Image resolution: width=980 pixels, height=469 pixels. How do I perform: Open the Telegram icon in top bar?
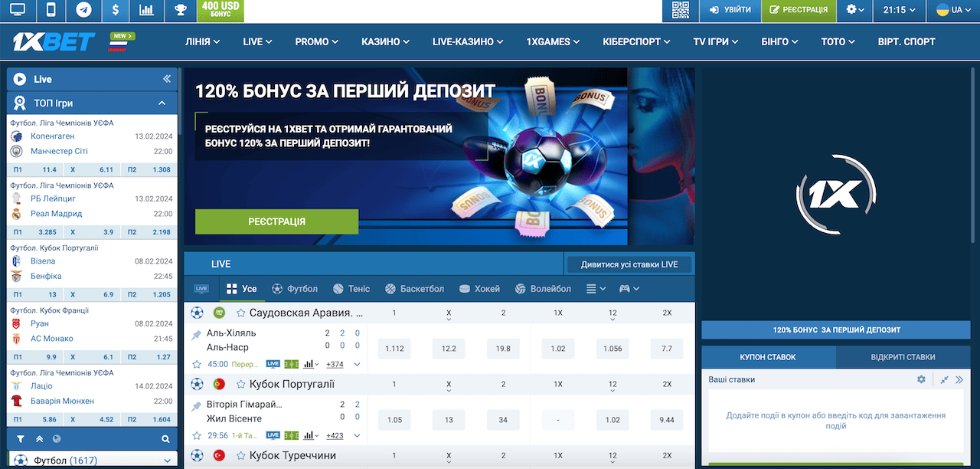click(x=83, y=10)
